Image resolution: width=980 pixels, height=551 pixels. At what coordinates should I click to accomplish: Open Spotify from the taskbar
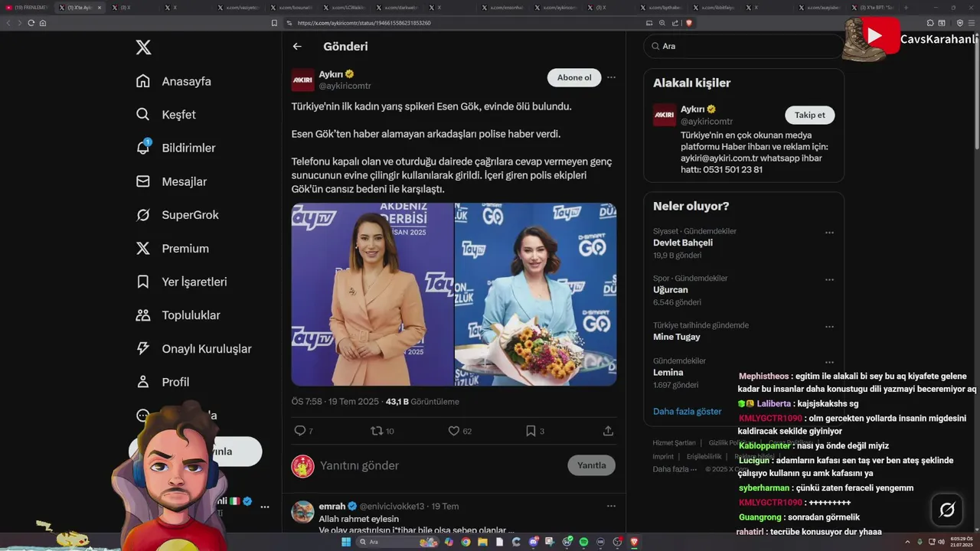[x=583, y=542]
